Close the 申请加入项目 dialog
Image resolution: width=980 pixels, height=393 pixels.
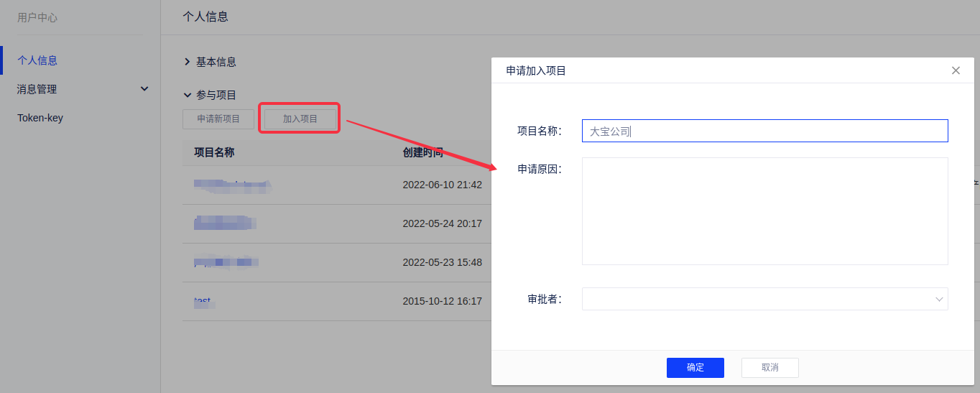click(956, 70)
